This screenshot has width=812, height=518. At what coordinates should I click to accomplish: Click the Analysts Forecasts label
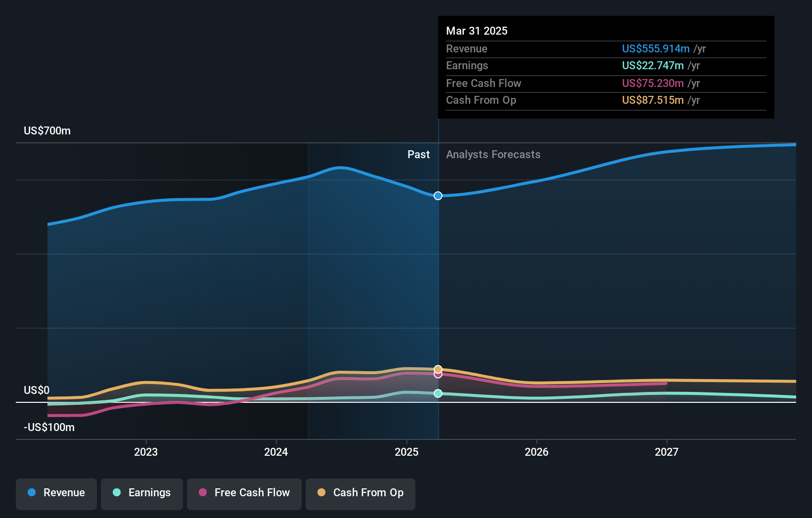[493, 155]
